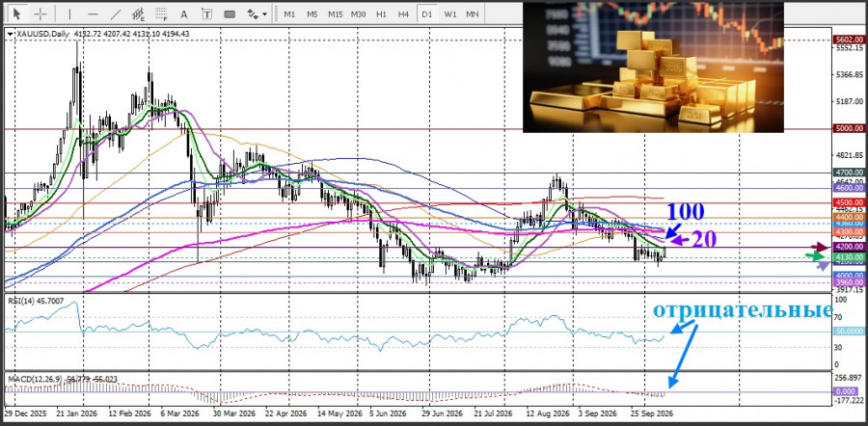Click the 5552.15 price axis value
The image size is (868, 426).
tap(851, 48)
